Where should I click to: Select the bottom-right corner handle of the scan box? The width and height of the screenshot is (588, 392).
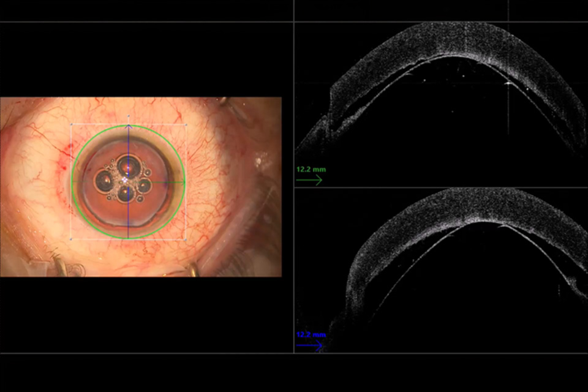point(186,239)
